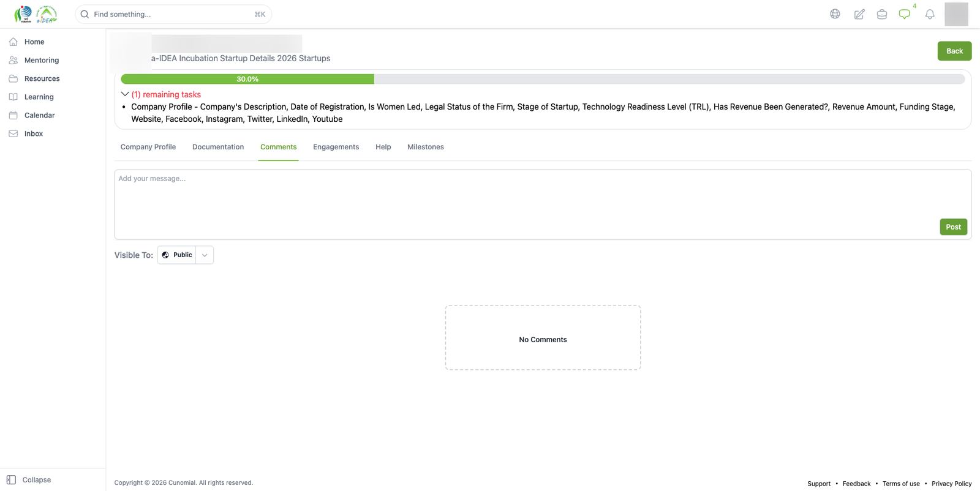Open the chat messages icon
Viewport: 980px width, 491px height.
click(905, 14)
